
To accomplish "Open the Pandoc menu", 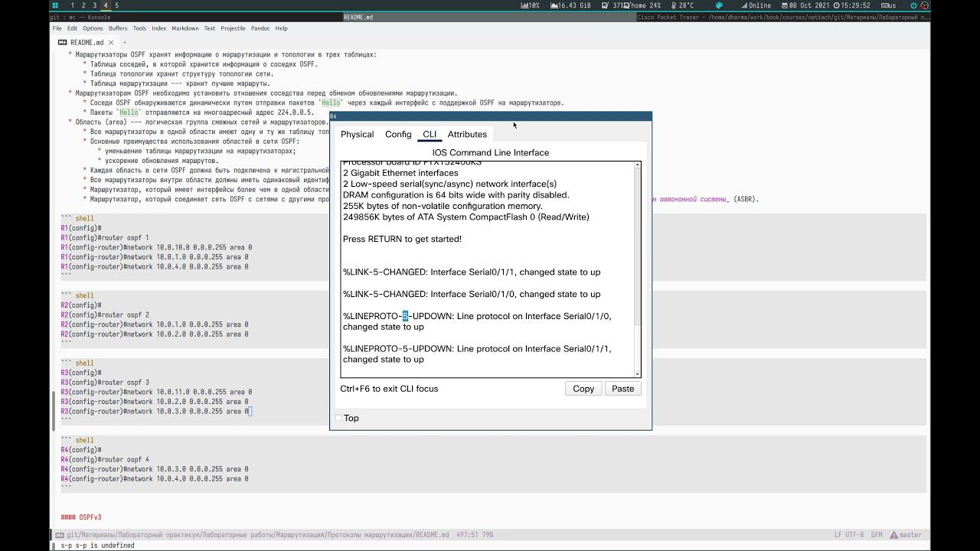I will [x=260, y=28].
